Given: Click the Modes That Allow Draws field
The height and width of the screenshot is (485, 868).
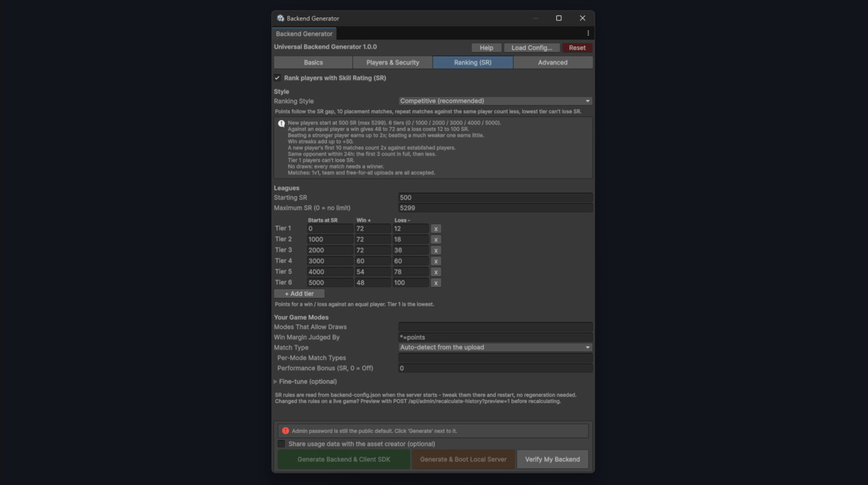Looking at the screenshot, I should tap(495, 327).
